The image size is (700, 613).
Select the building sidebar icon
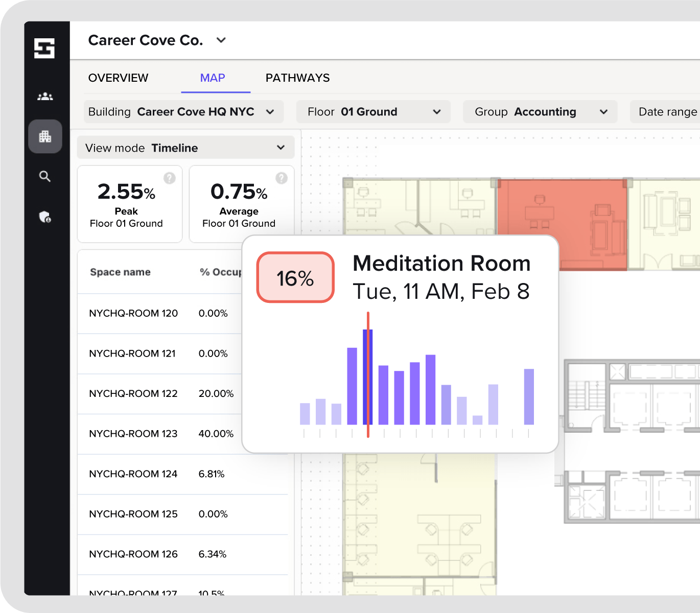45,136
